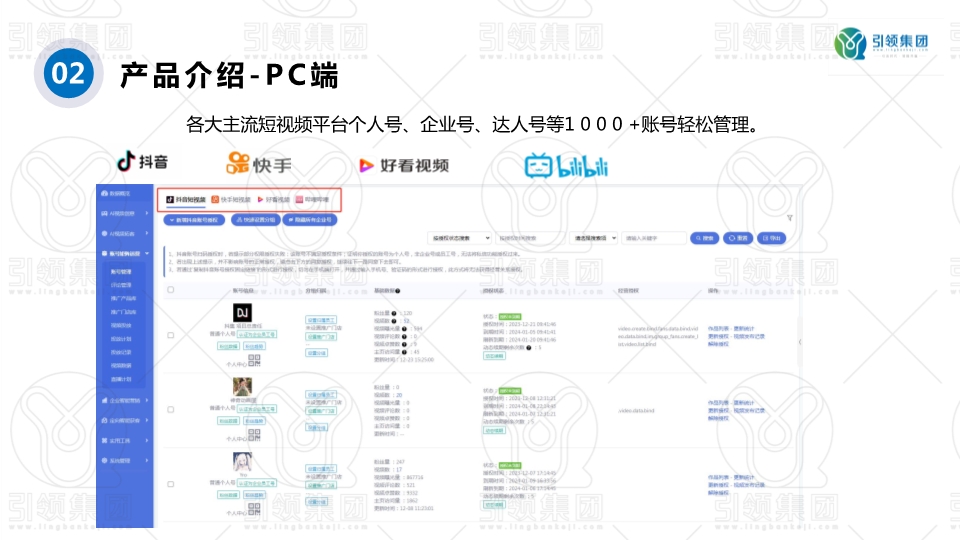Switch to the 好看视频 tab

[273, 200]
